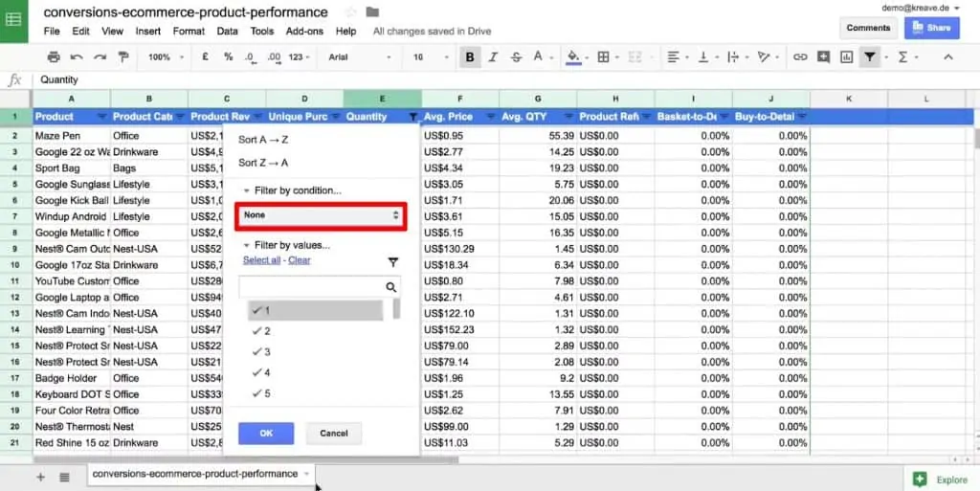Print the spreadsheet
This screenshot has height=491, width=980.
pos(54,56)
